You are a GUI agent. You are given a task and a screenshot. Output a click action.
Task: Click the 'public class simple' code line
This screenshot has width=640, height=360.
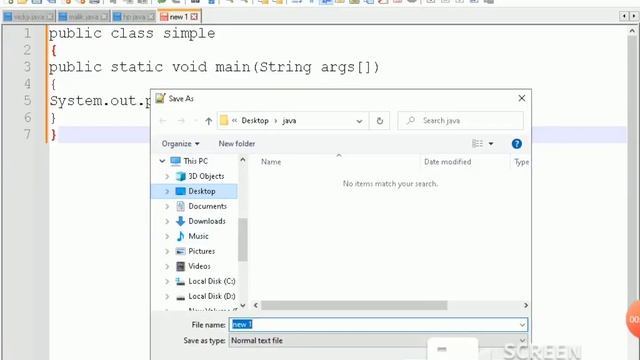point(132,33)
